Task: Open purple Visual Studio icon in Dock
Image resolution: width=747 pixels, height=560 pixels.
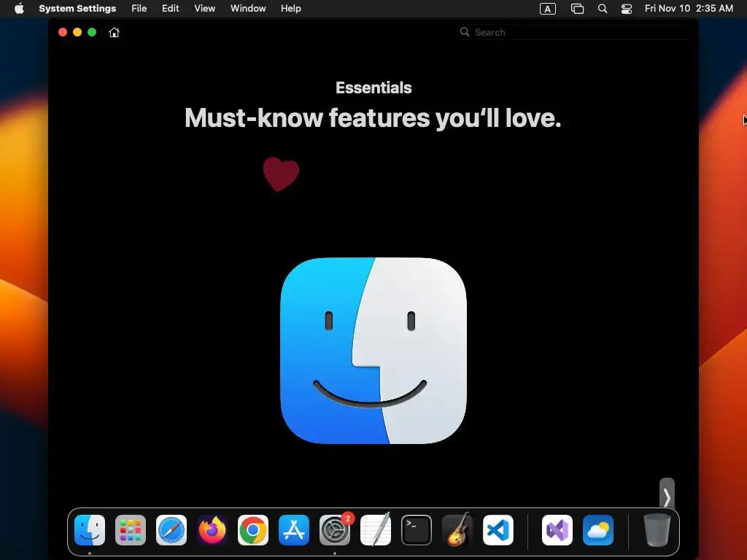Action: point(557,530)
